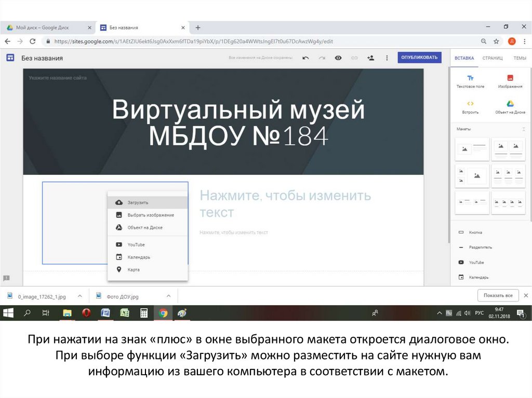The image size is (532, 398).
Task: Open the Chrome profile avatar
Action: coord(512,42)
